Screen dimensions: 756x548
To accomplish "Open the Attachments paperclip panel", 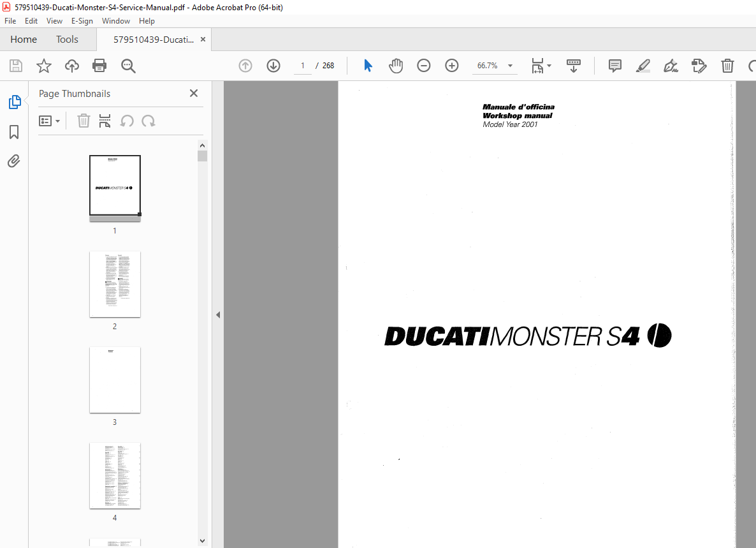I will pos(14,161).
